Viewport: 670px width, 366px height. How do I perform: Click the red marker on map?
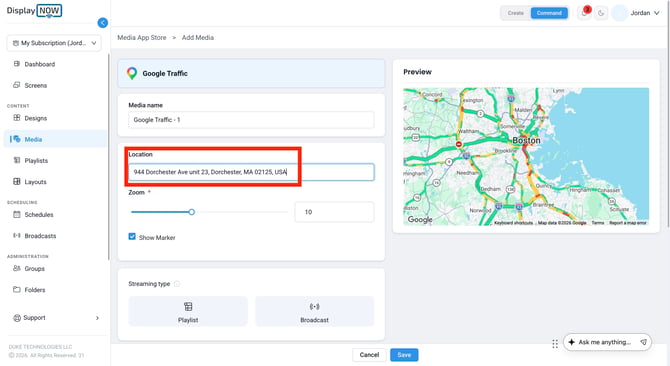458,144
